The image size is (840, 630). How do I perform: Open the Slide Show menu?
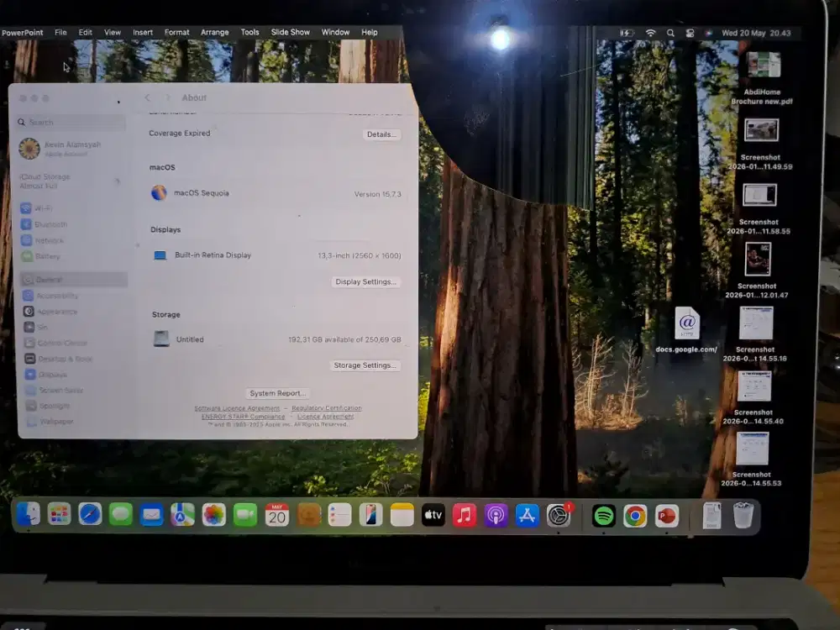[291, 32]
